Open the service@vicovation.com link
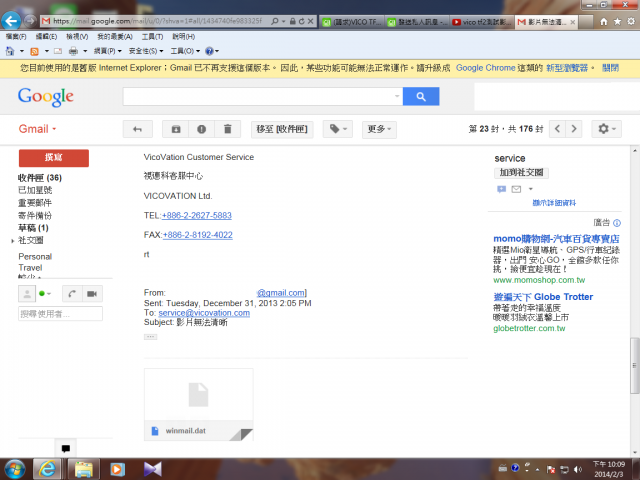 point(204,313)
